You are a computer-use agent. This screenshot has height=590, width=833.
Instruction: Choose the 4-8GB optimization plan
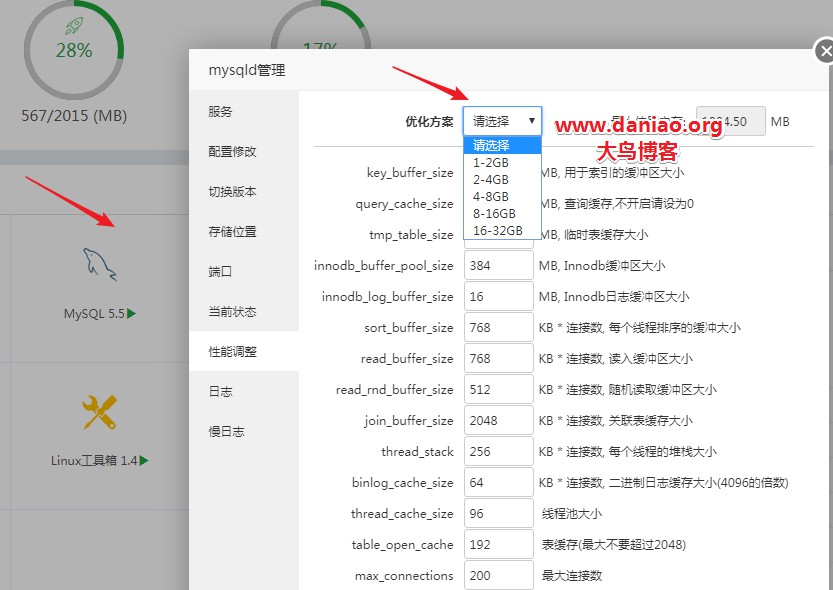click(502, 196)
